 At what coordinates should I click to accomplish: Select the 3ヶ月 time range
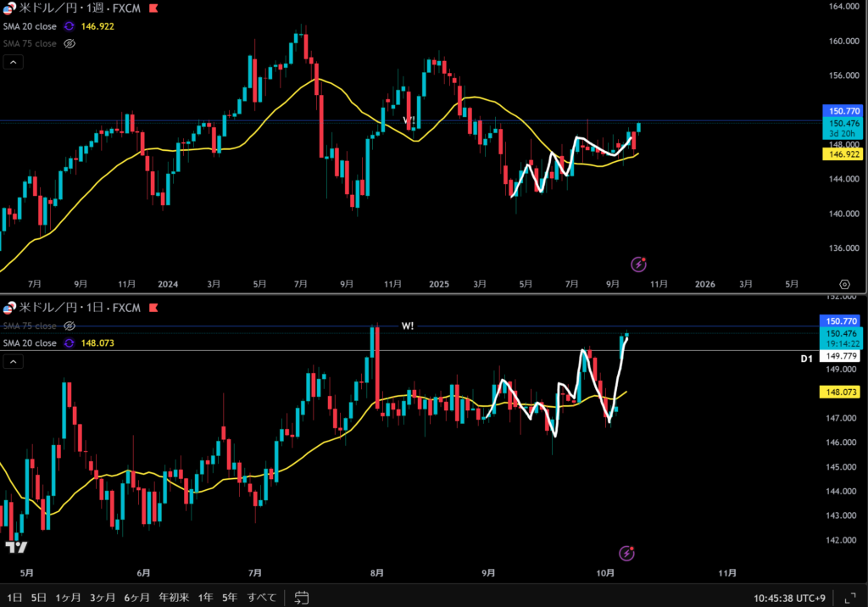(103, 597)
